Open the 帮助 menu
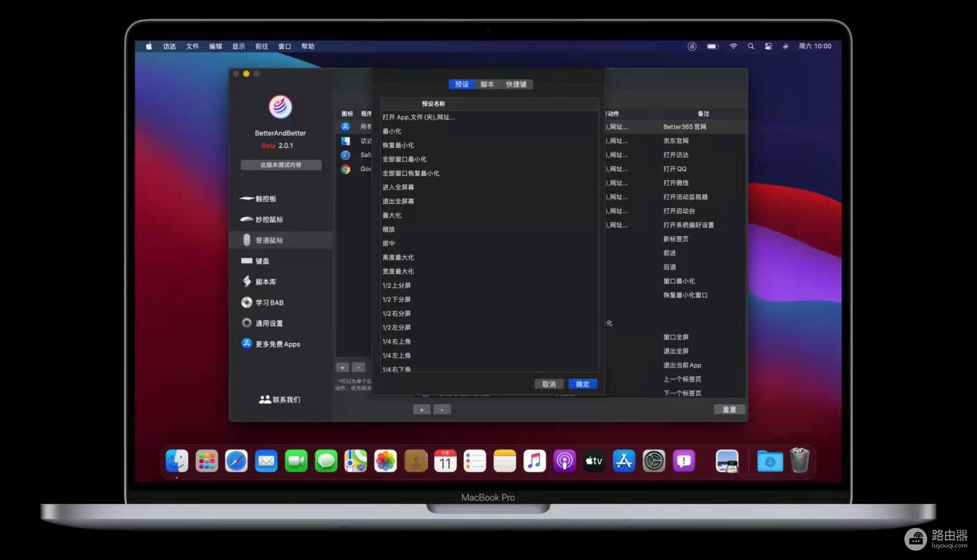 pyautogui.click(x=308, y=46)
